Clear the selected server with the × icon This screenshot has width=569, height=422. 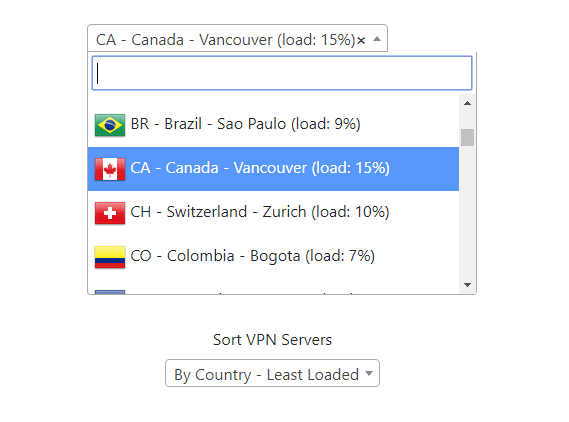point(361,40)
